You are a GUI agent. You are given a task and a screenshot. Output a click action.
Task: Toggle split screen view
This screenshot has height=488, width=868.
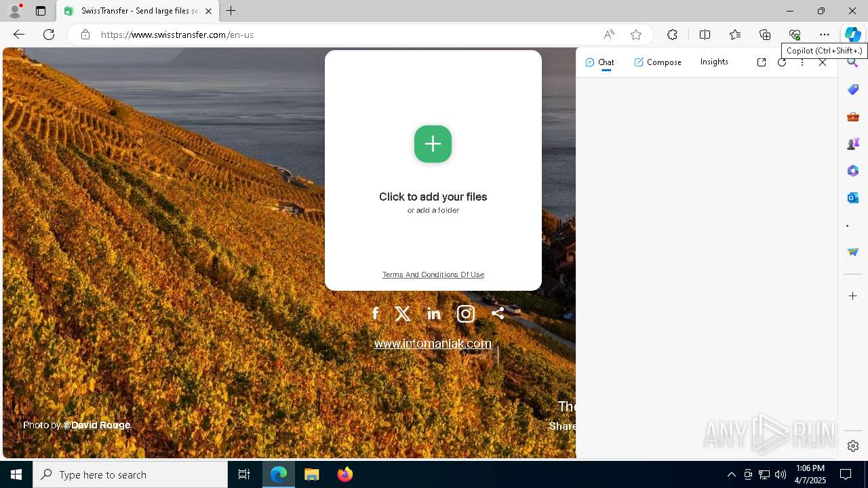[705, 35]
